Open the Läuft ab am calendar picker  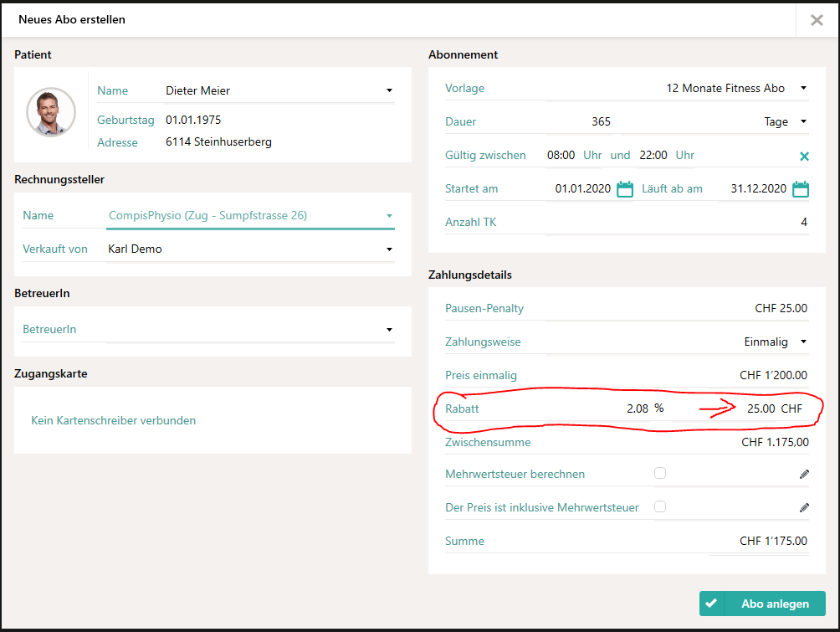coord(801,188)
